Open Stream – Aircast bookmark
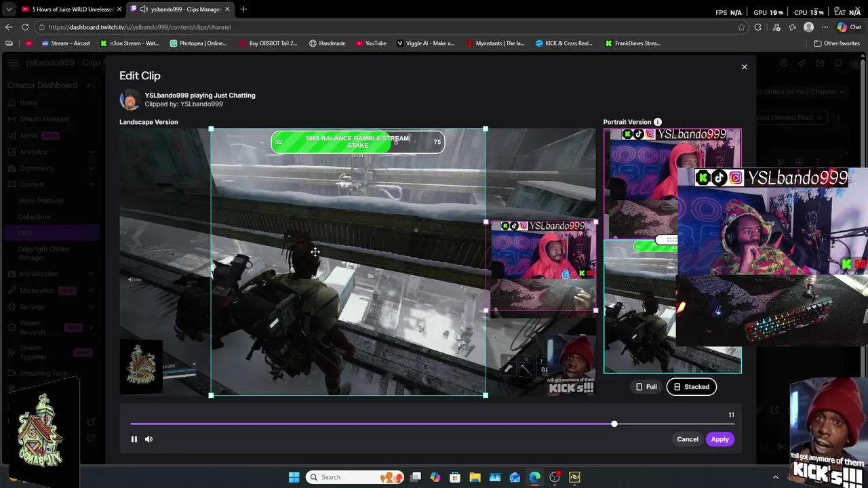The height and width of the screenshot is (488, 868). pos(66,43)
